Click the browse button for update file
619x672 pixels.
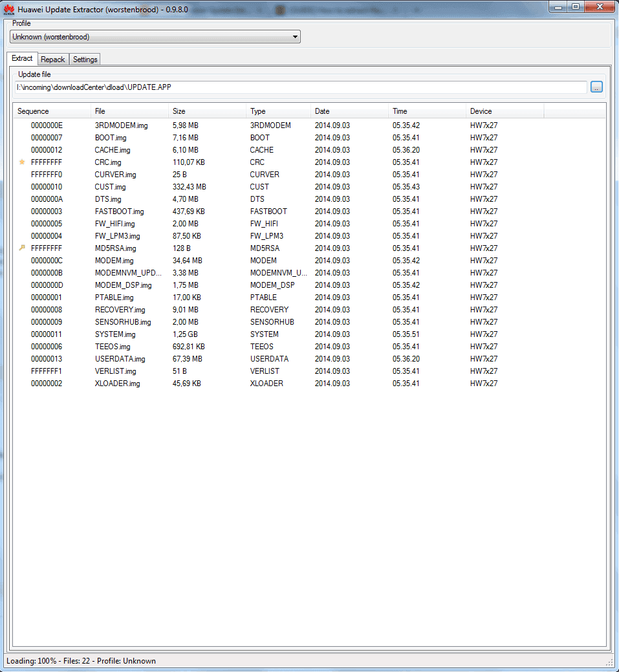point(596,87)
